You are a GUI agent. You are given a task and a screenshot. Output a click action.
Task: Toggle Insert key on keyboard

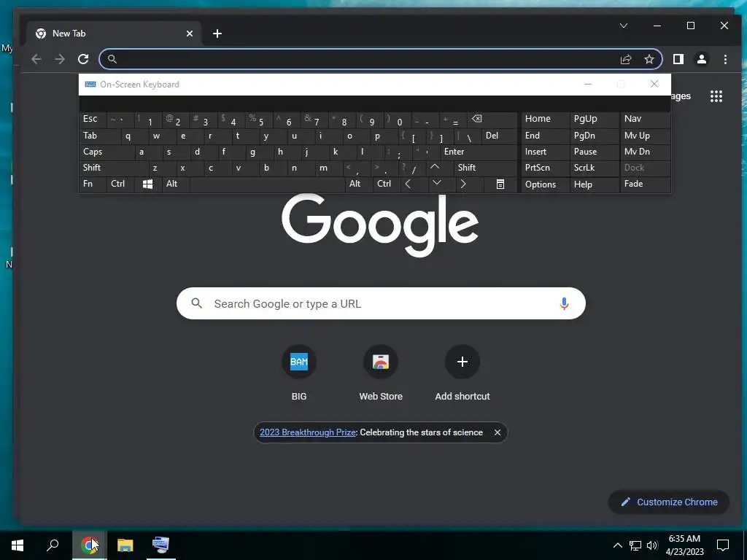(545, 152)
